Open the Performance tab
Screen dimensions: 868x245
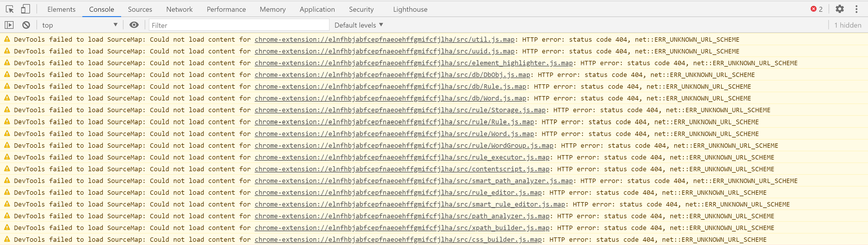[x=226, y=9]
